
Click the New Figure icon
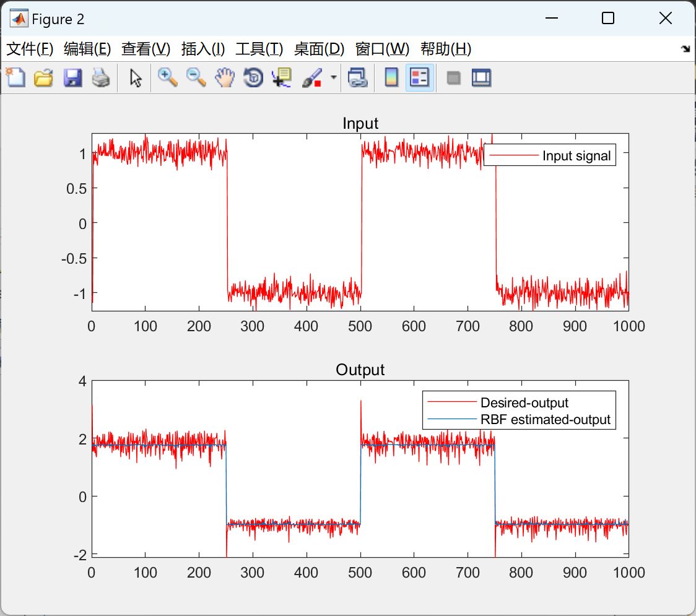coord(15,77)
